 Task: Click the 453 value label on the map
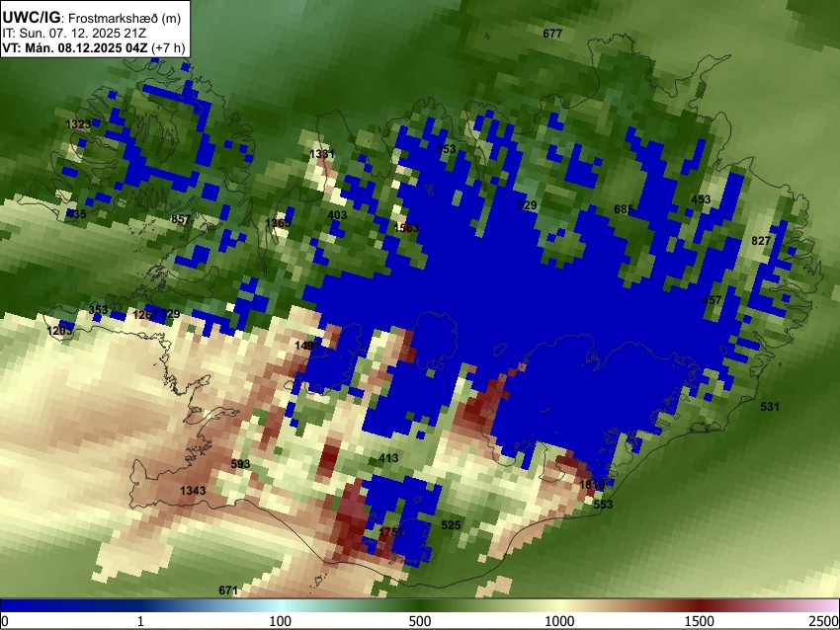point(701,199)
